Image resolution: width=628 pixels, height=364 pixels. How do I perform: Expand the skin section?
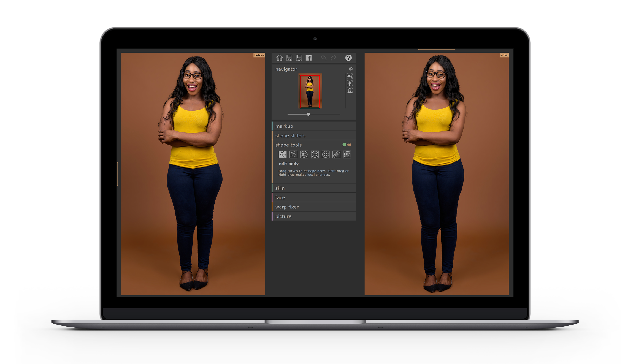[x=312, y=187]
